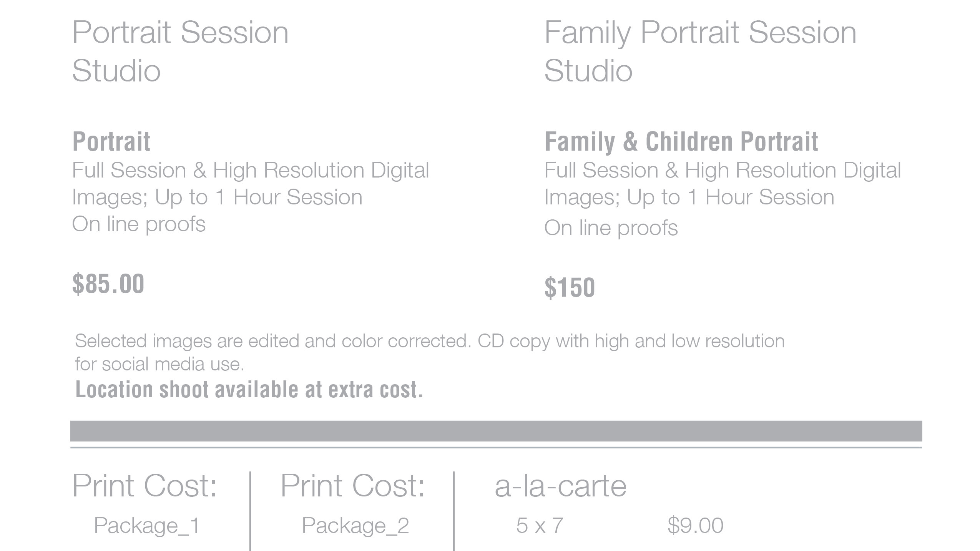The height and width of the screenshot is (551, 980).
Task: Click the $150 family session price
Action: coord(570,287)
